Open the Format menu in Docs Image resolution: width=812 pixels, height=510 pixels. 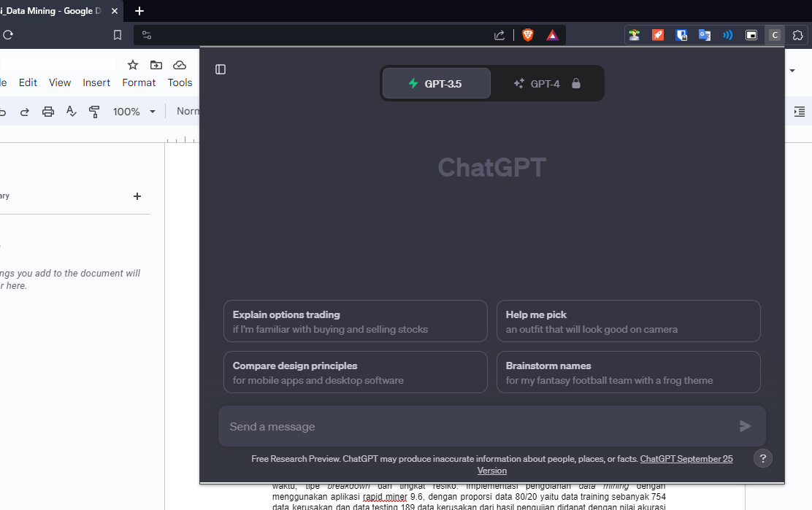point(139,82)
